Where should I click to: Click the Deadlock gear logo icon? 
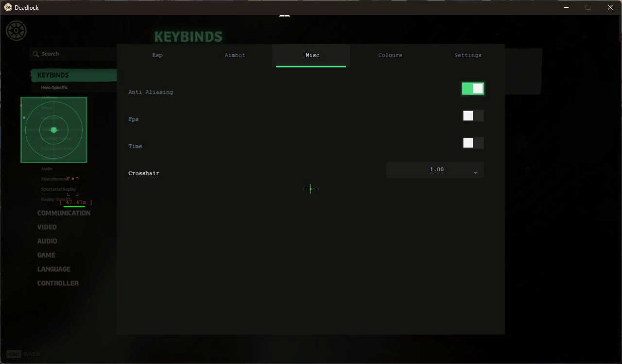pos(16,31)
